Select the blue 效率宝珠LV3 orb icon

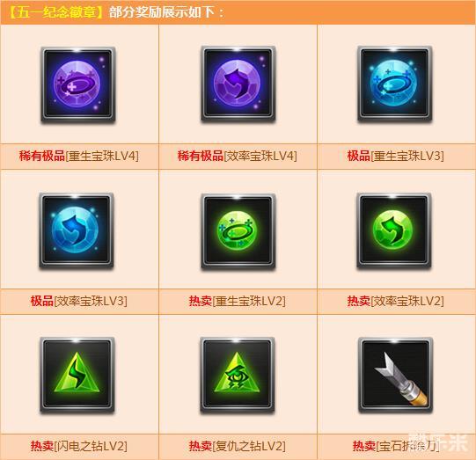(x=77, y=231)
